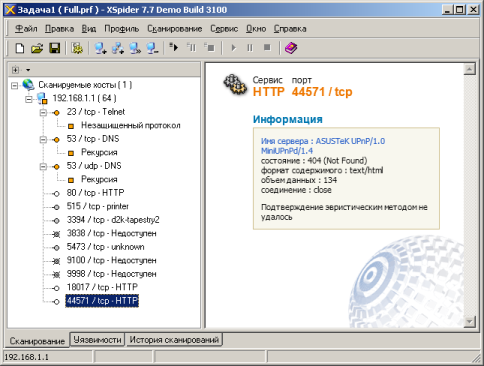This screenshot has height=366, width=484.
Task: Click the host computer icon for 192.168.1.1
Action: (42, 98)
